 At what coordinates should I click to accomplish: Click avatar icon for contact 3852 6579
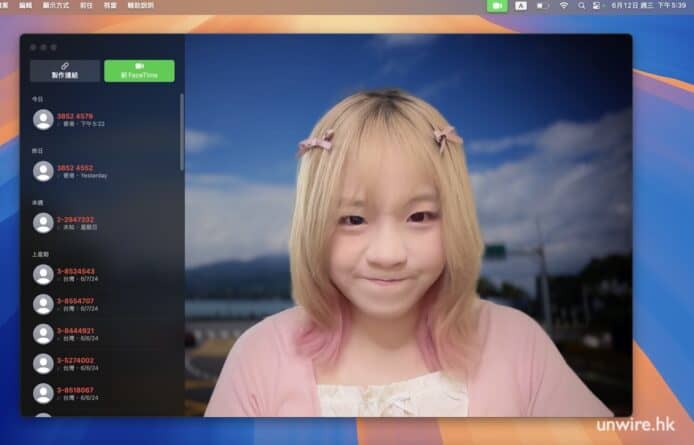pyautogui.click(x=43, y=119)
